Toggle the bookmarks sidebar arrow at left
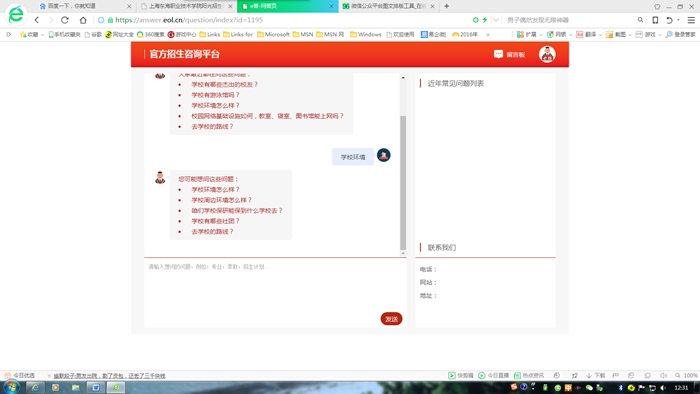Image resolution: width=700 pixels, height=394 pixels. pos(8,34)
